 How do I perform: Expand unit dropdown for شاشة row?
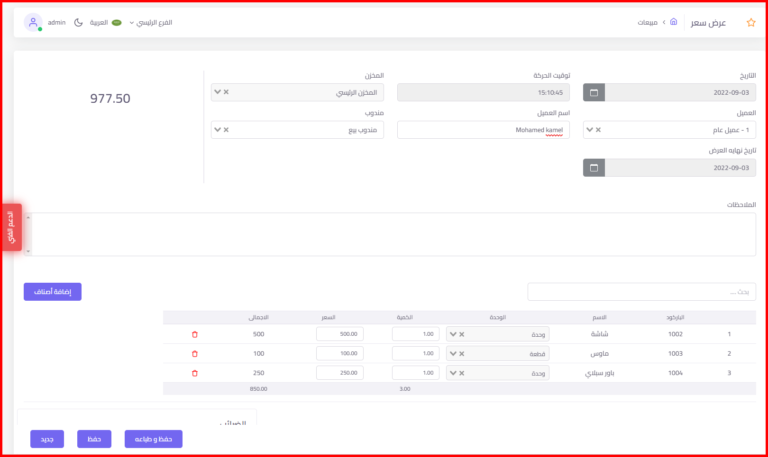(452, 334)
